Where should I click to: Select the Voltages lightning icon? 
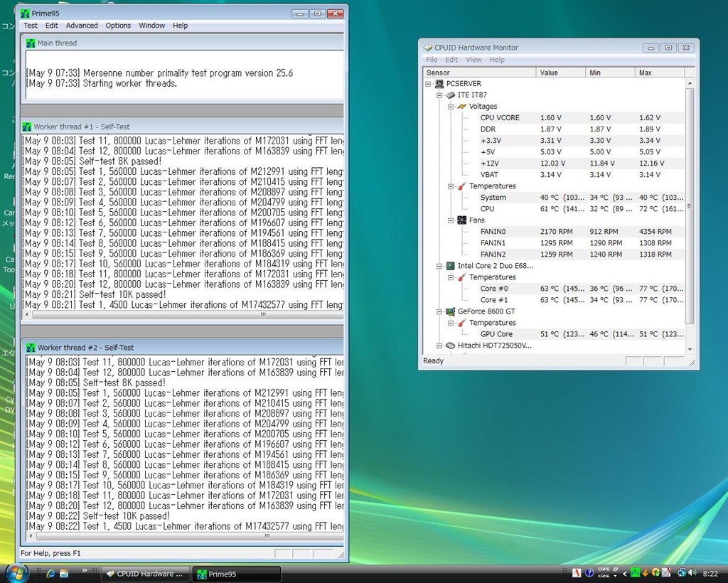(462, 107)
